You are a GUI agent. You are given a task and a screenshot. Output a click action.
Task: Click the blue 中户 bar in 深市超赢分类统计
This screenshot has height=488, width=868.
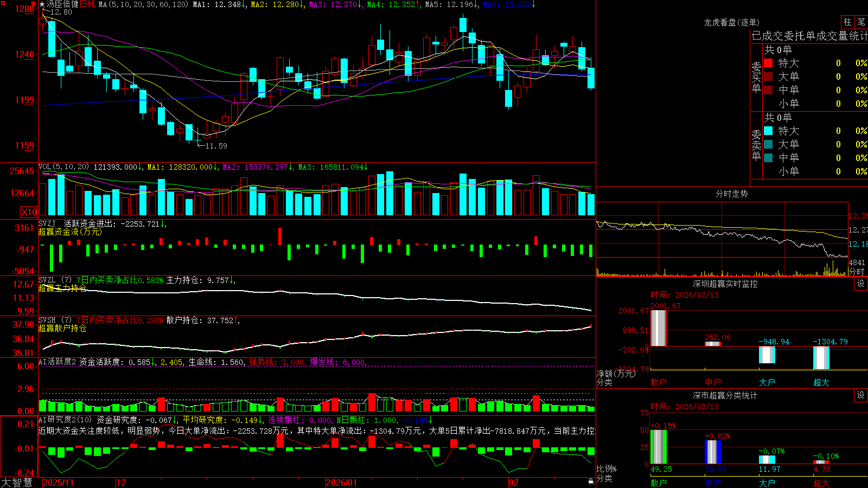pos(713,452)
